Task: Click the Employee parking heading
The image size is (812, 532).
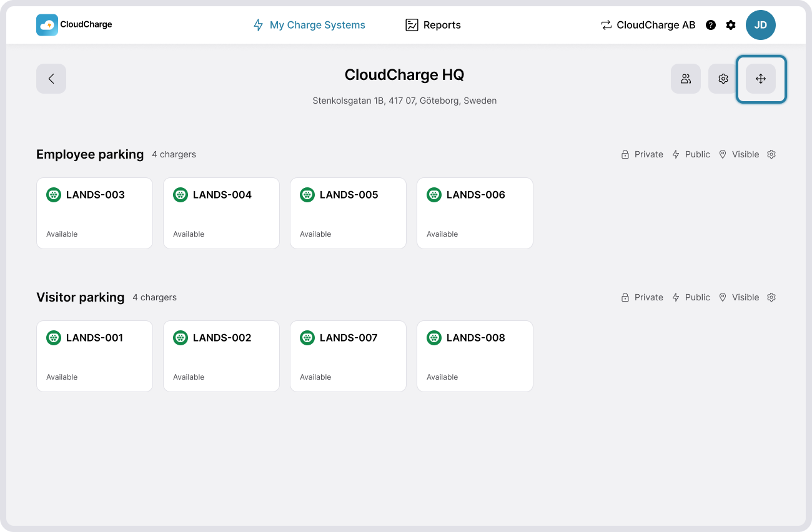Action: 90,154
